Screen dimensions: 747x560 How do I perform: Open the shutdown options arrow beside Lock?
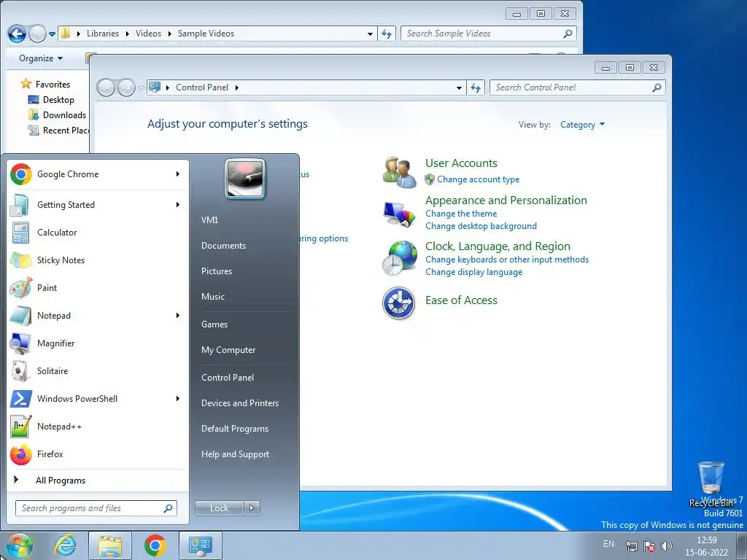point(252,508)
